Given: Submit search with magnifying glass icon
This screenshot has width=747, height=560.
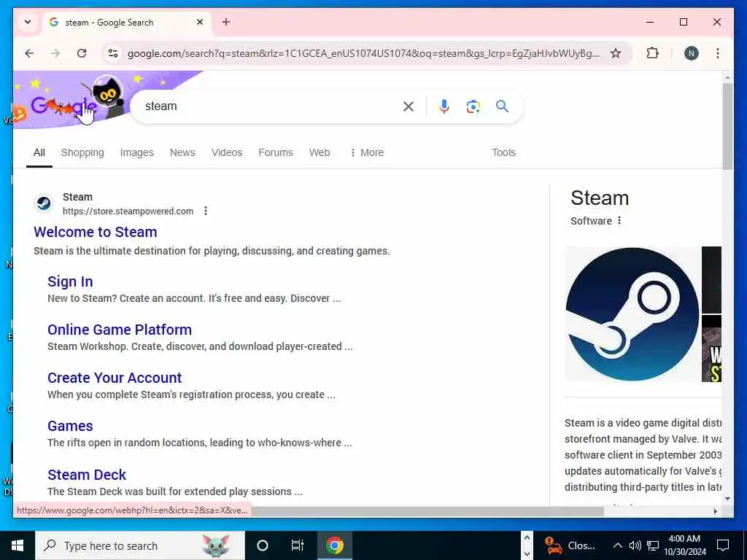Looking at the screenshot, I should pos(502,106).
